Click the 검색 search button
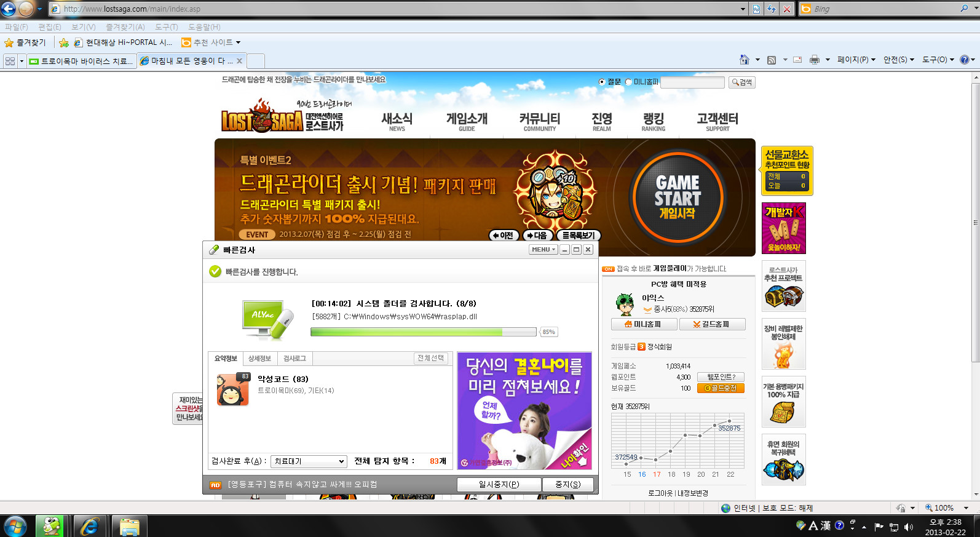 coord(742,82)
